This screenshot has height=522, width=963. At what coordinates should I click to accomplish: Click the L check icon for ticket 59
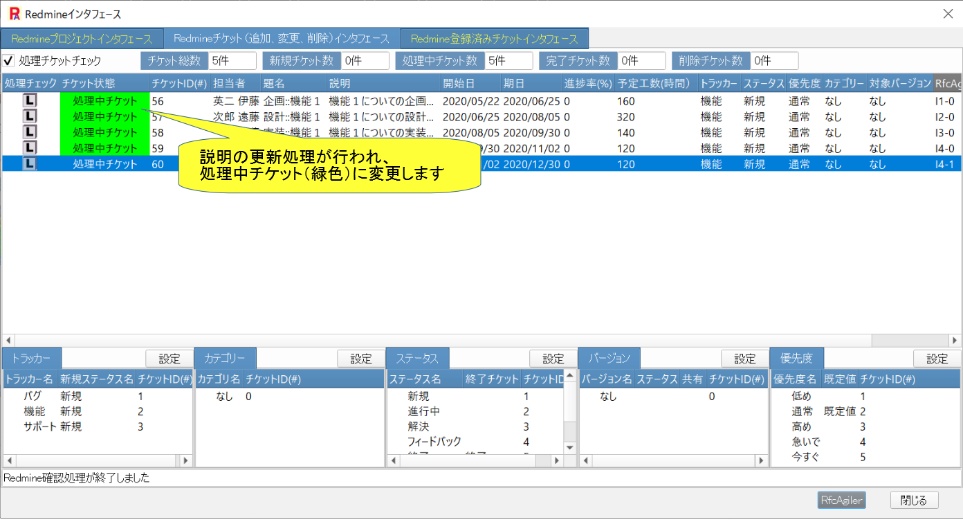tap(29, 148)
